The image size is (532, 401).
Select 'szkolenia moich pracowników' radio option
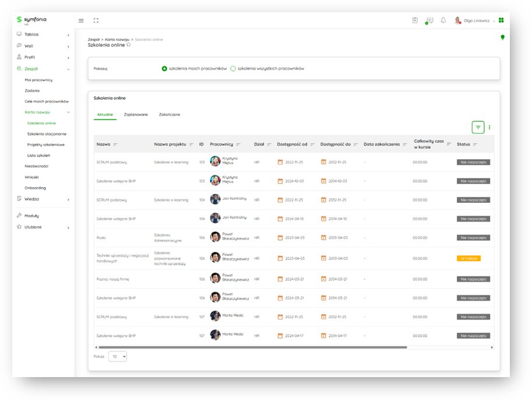(165, 69)
